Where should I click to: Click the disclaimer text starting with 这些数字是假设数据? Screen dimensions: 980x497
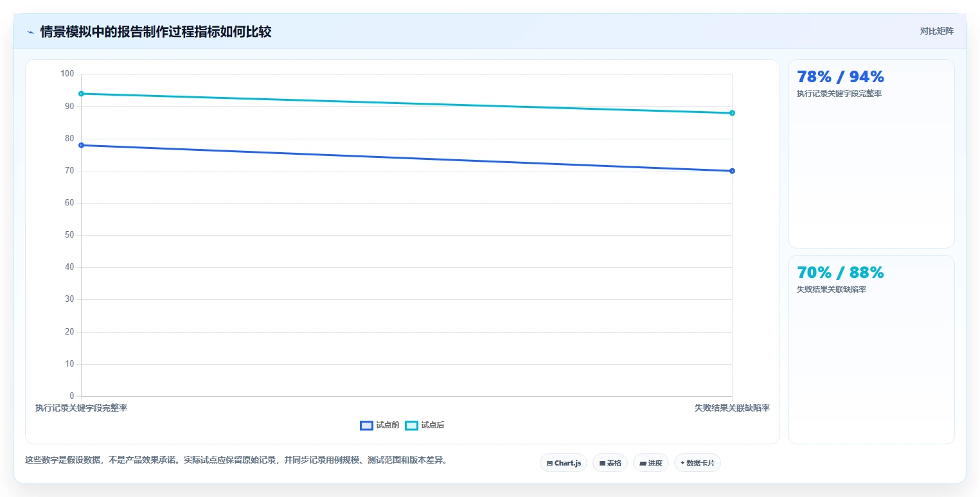click(236, 460)
